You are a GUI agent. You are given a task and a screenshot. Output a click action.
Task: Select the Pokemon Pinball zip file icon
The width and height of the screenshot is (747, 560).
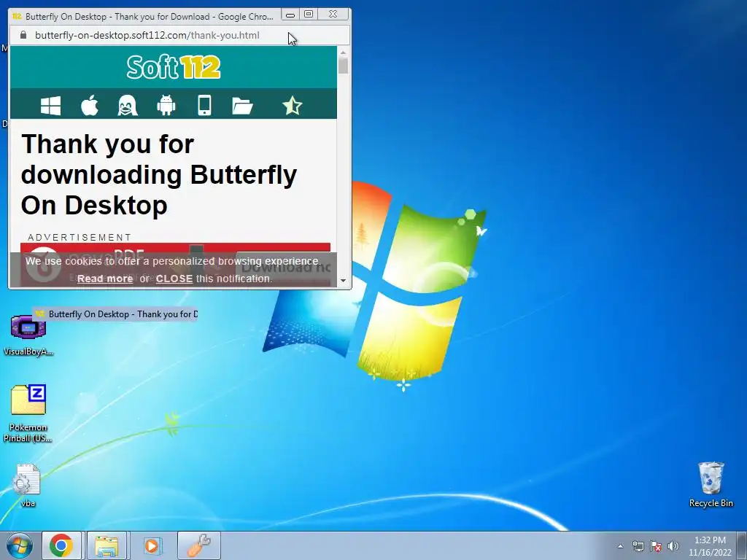[28, 413]
